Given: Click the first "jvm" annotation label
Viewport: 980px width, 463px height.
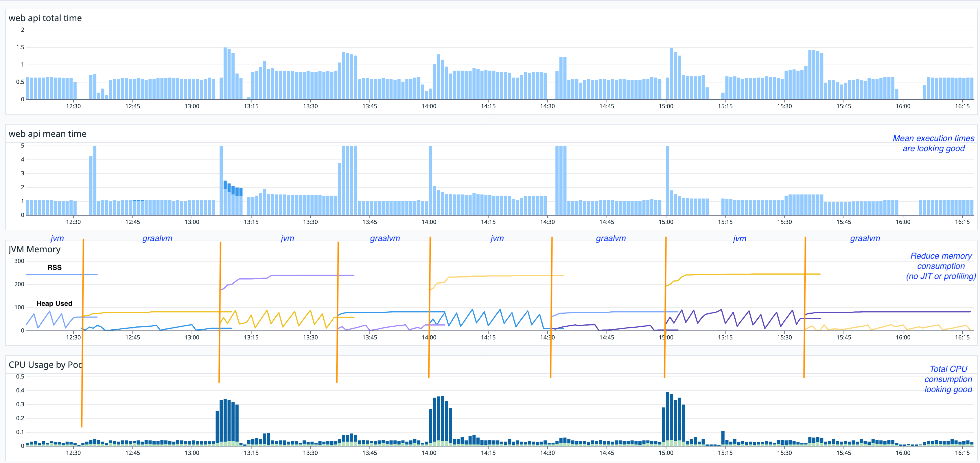Looking at the screenshot, I should pos(57,238).
